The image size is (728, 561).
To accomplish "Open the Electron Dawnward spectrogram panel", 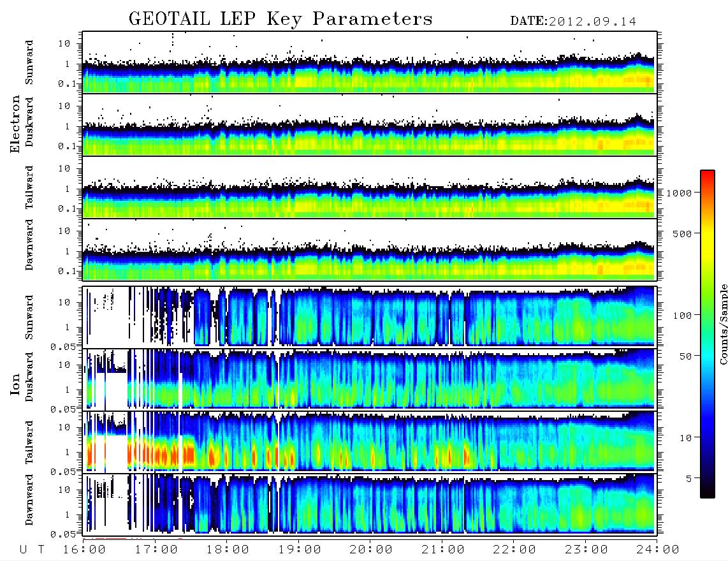I will click(x=370, y=250).
